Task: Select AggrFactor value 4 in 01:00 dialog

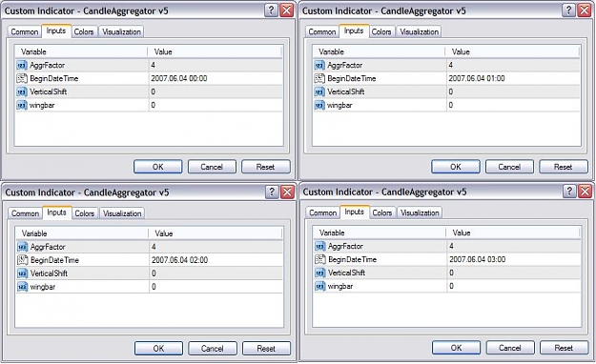Action: pyautogui.click(x=450, y=66)
